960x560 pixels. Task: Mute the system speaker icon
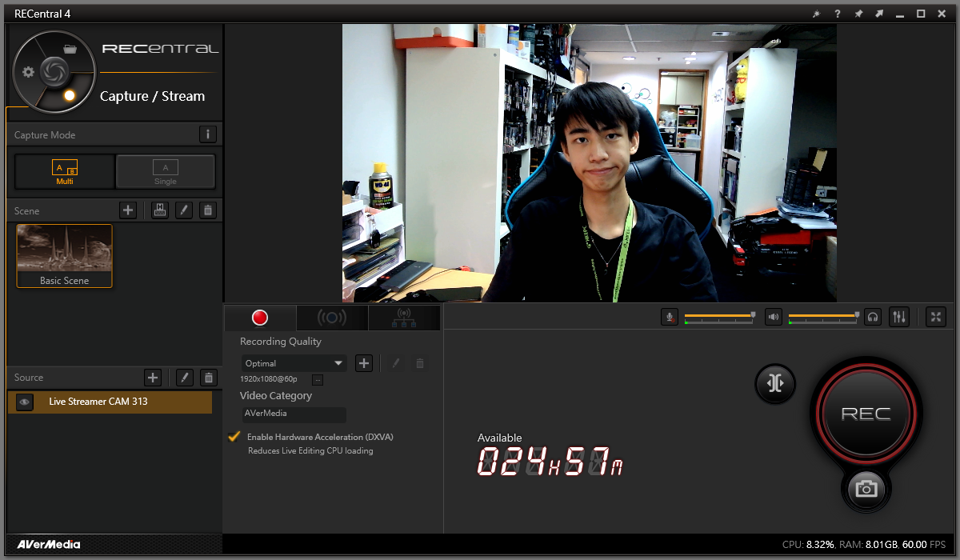(773, 317)
